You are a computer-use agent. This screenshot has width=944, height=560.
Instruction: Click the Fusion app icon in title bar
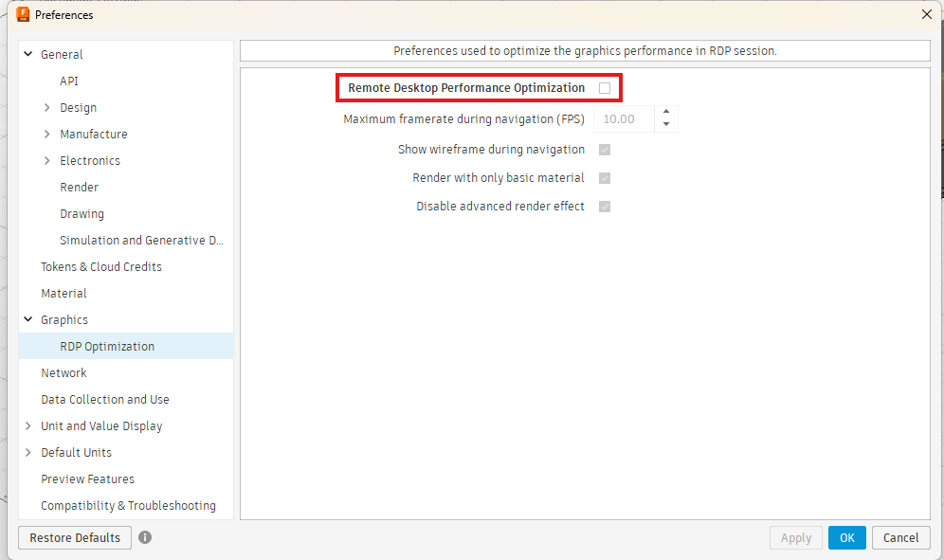click(23, 14)
